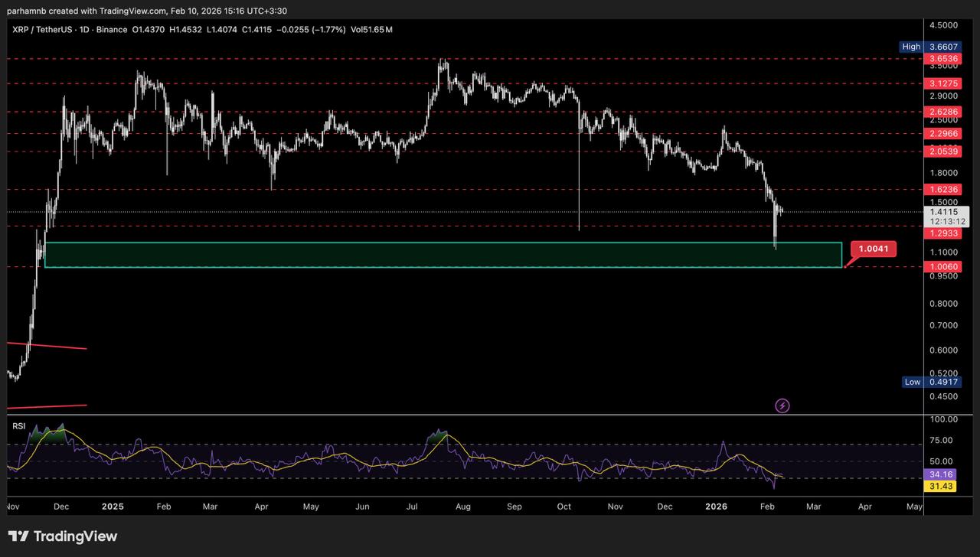
Task: Click the TradingView logo at bottom left
Action: (x=63, y=536)
